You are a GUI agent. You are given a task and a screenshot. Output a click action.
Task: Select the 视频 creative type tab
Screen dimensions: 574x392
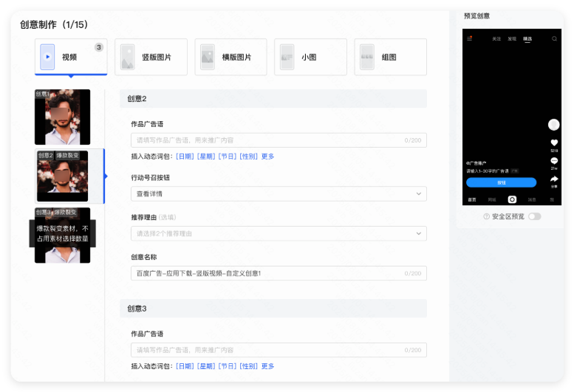(x=71, y=57)
